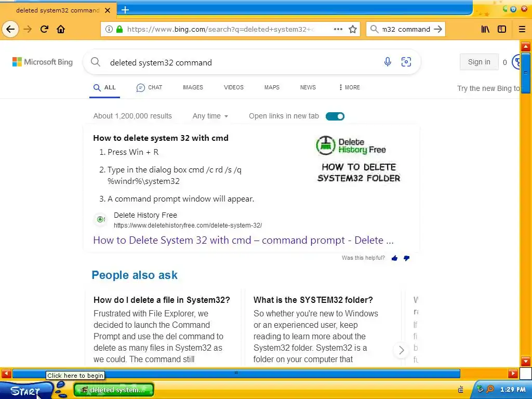Click the Microsoft Bing logo
This screenshot has width=532, height=399.
coord(43,62)
